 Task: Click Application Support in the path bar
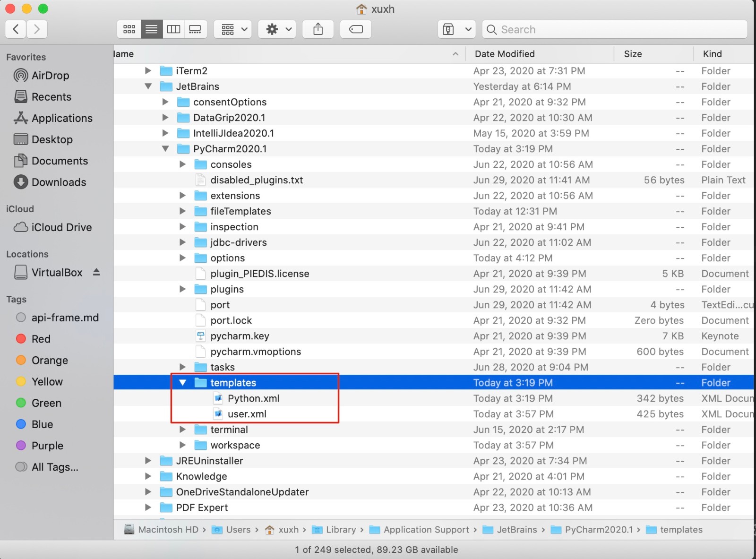pos(420,530)
